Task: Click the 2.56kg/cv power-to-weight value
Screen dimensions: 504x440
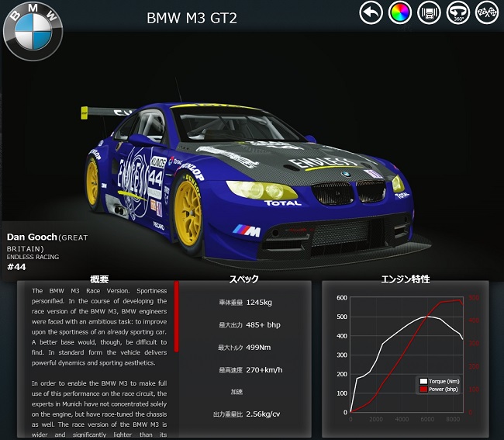Action: (x=263, y=414)
